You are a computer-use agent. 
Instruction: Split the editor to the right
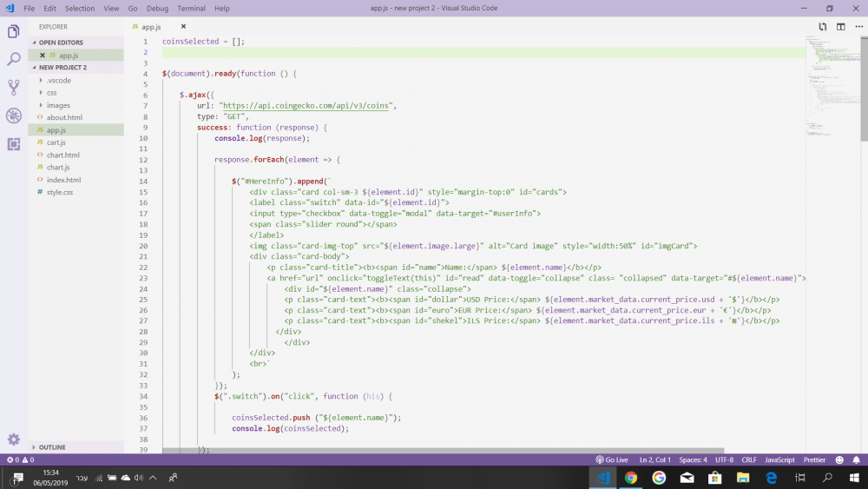(x=841, y=27)
